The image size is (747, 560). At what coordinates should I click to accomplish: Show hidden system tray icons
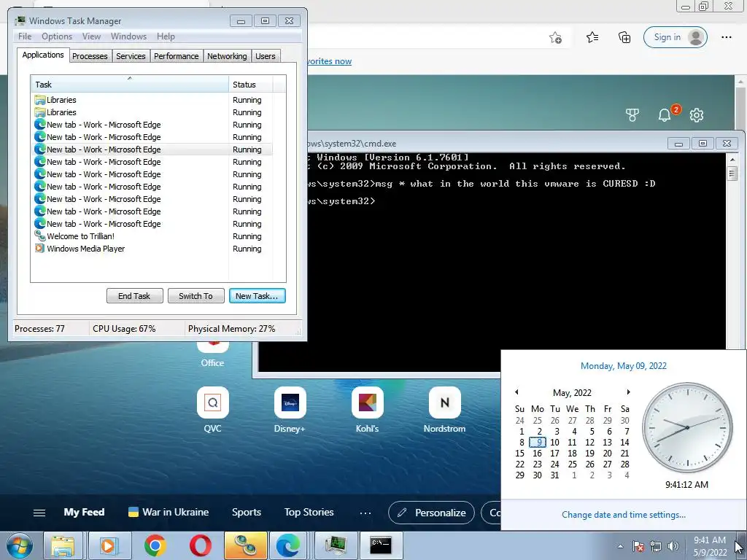pos(620,546)
